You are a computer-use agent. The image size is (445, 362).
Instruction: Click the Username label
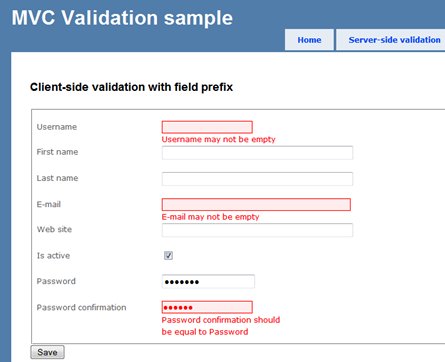[57, 127]
